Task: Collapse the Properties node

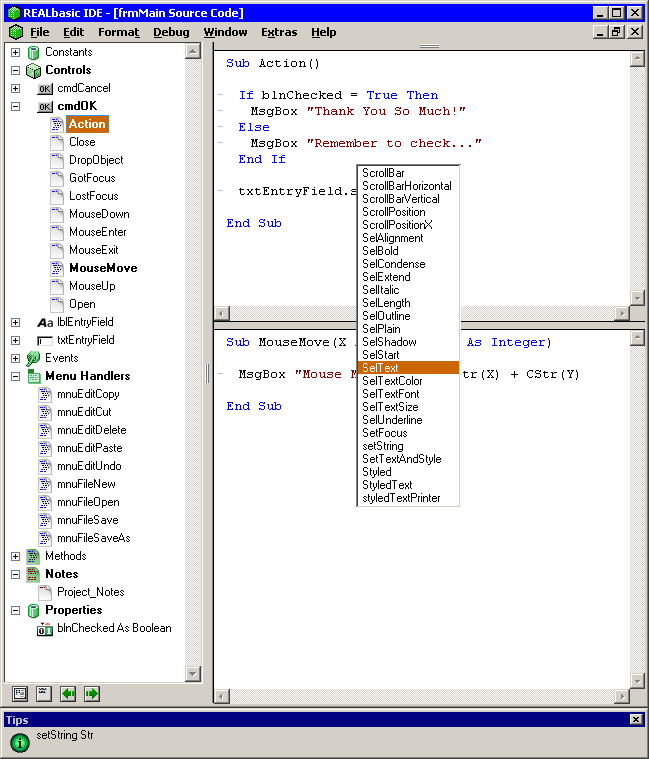Action: pos(15,610)
